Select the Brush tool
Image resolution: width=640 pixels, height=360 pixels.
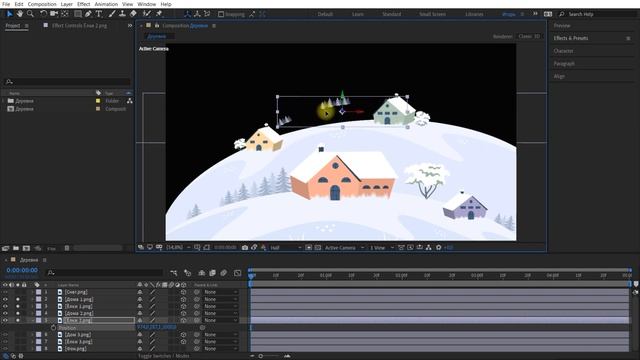point(112,14)
